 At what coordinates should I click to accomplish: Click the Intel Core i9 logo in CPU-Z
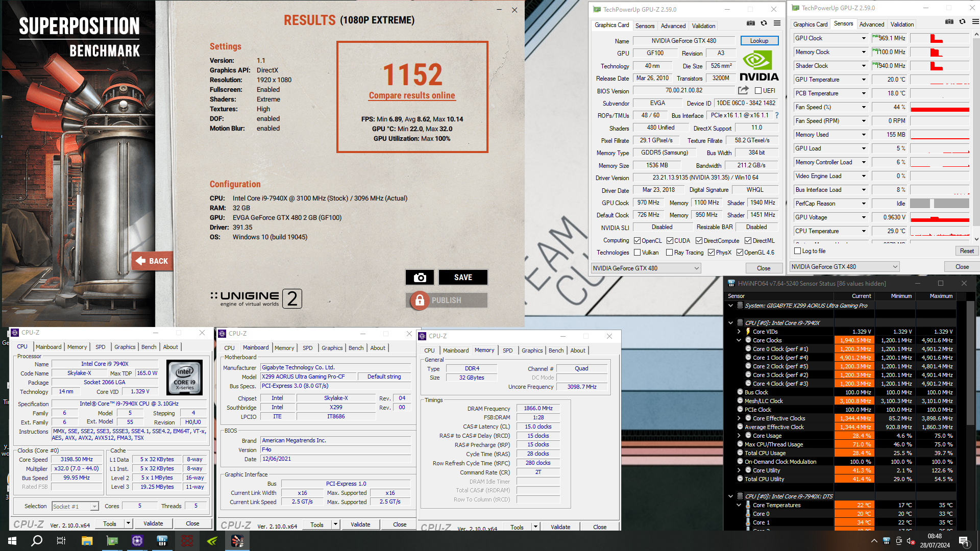click(x=185, y=377)
